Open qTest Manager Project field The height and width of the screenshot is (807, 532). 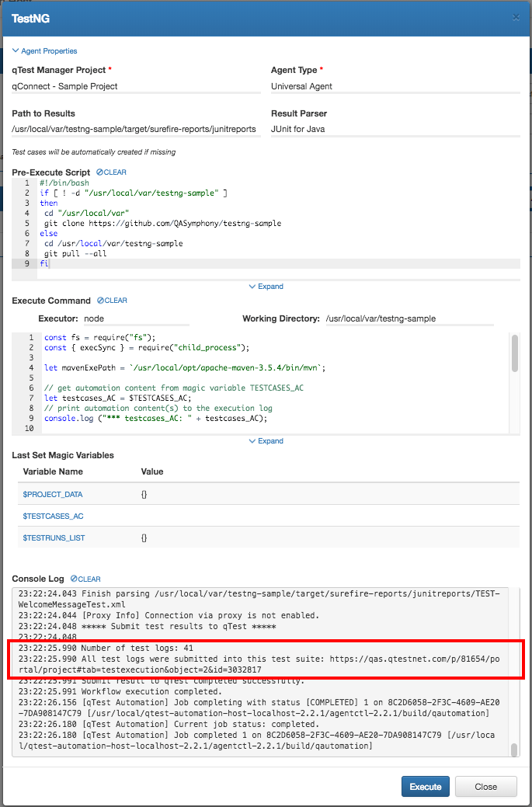(x=137, y=86)
